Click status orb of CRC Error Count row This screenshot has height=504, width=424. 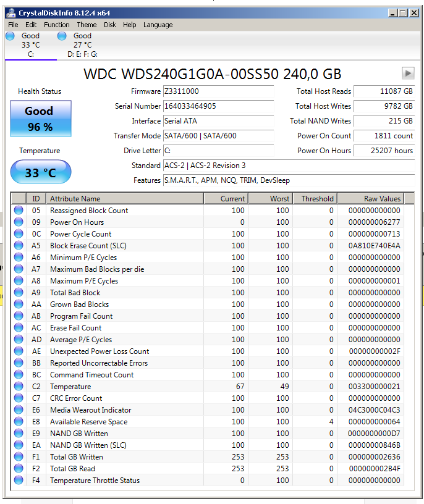coord(19,398)
